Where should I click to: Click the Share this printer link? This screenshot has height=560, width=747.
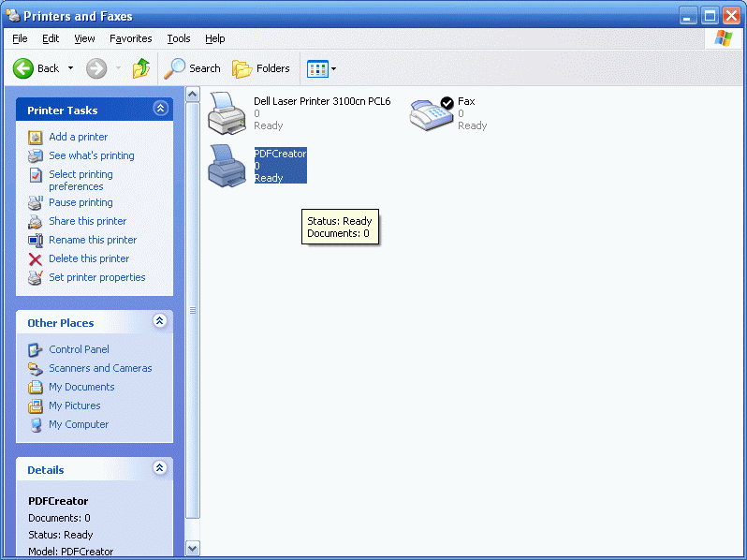[x=88, y=221]
